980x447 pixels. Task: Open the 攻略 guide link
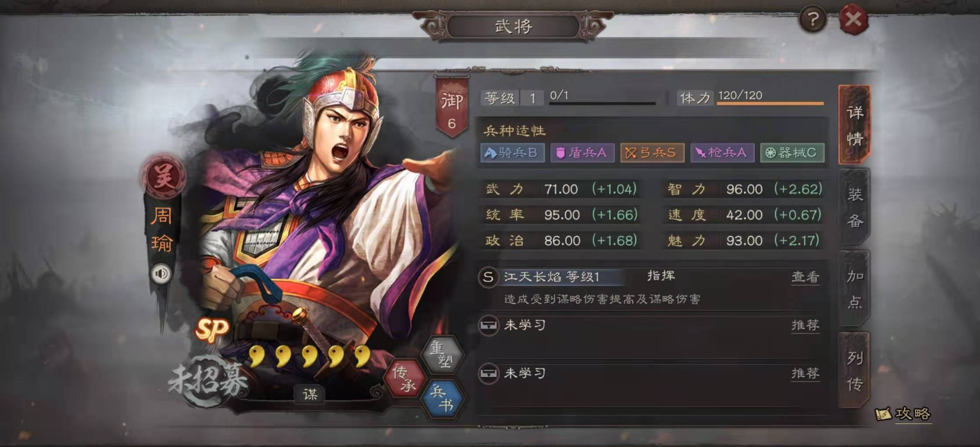pyautogui.click(x=904, y=414)
